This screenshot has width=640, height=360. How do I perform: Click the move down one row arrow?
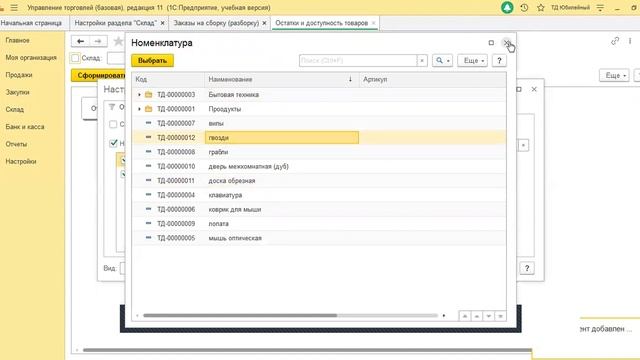point(489,316)
